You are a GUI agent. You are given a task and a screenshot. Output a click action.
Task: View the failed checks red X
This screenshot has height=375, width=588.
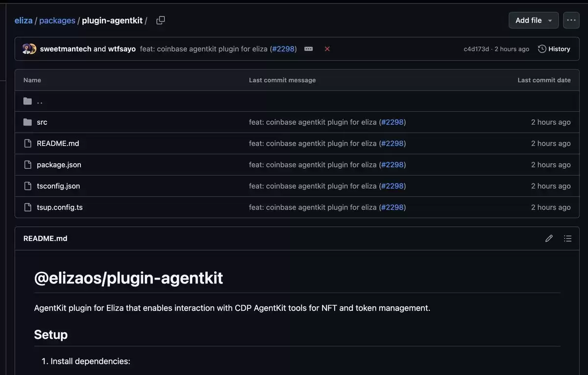point(327,49)
